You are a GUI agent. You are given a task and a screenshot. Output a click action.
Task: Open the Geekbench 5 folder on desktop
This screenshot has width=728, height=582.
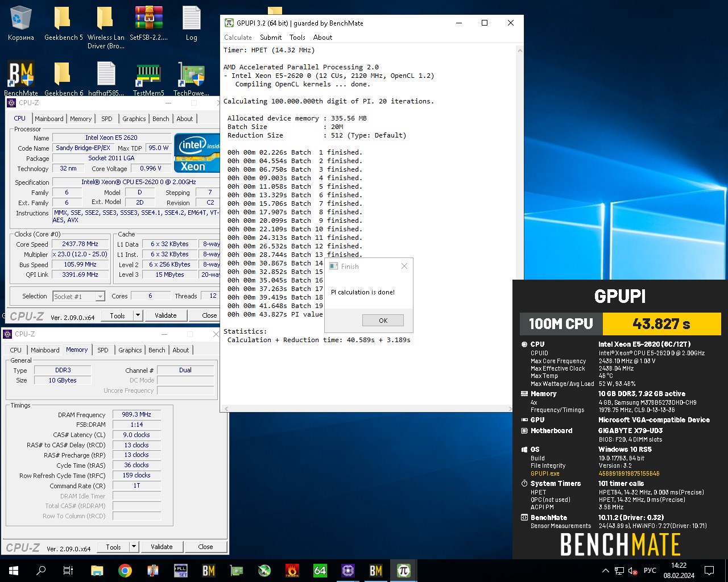(x=63, y=24)
